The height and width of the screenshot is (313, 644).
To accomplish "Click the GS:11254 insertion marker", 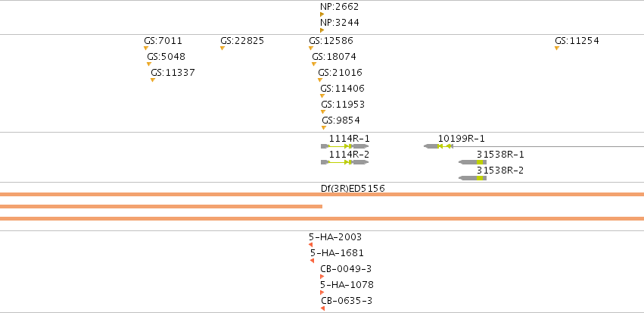I will pyautogui.click(x=557, y=49).
